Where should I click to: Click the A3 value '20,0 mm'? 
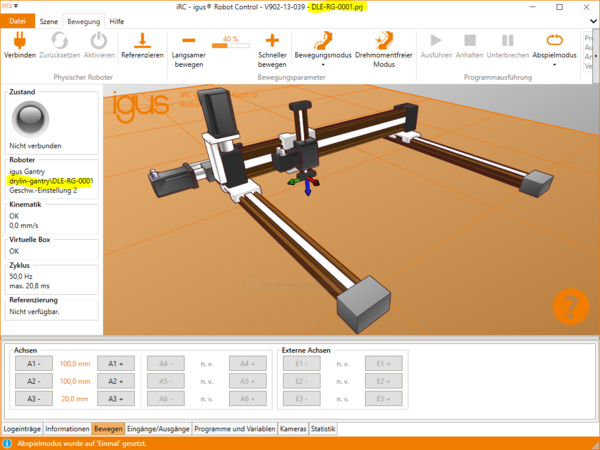(x=75, y=399)
